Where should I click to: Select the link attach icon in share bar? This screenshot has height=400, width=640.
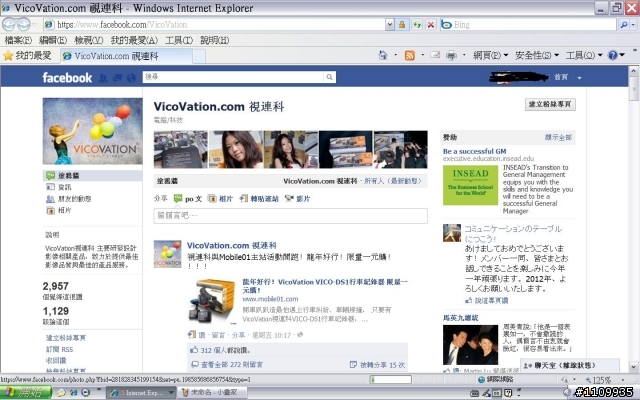click(244, 198)
